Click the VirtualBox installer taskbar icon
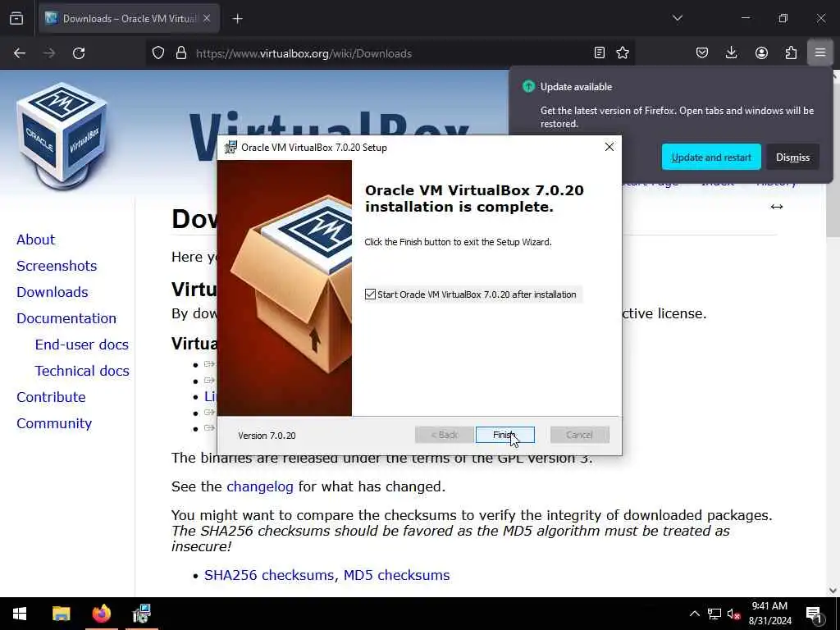The height and width of the screenshot is (630, 840). [141, 614]
